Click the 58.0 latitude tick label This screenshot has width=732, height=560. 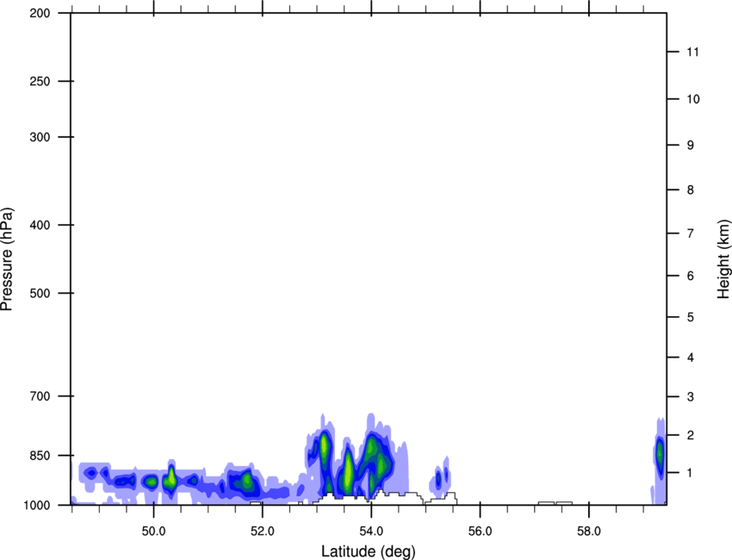(589, 532)
